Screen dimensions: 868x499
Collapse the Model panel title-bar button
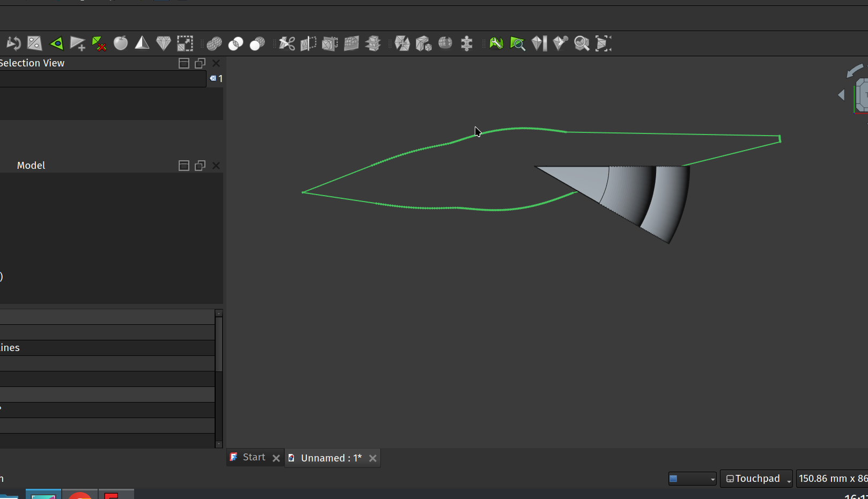(x=183, y=166)
